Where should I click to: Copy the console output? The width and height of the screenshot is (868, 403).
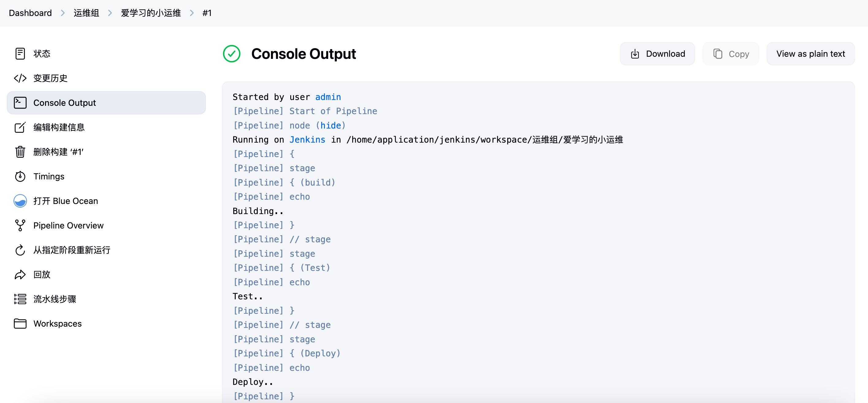(x=731, y=54)
